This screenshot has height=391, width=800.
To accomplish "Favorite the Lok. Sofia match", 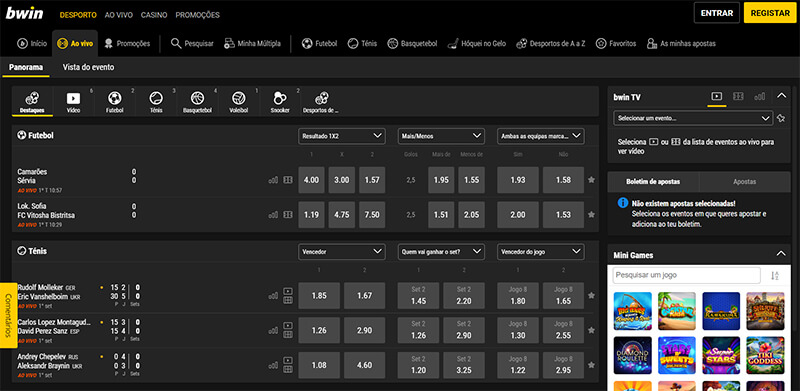I will [591, 214].
